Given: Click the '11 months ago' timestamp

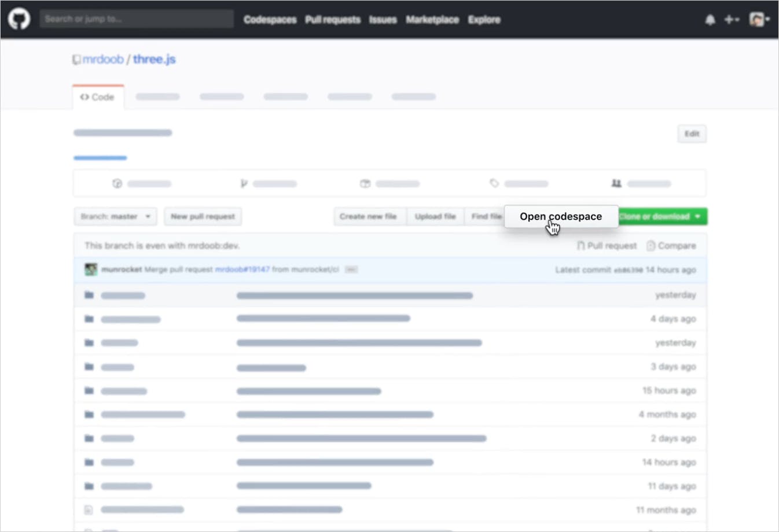Looking at the screenshot, I should 666,510.
